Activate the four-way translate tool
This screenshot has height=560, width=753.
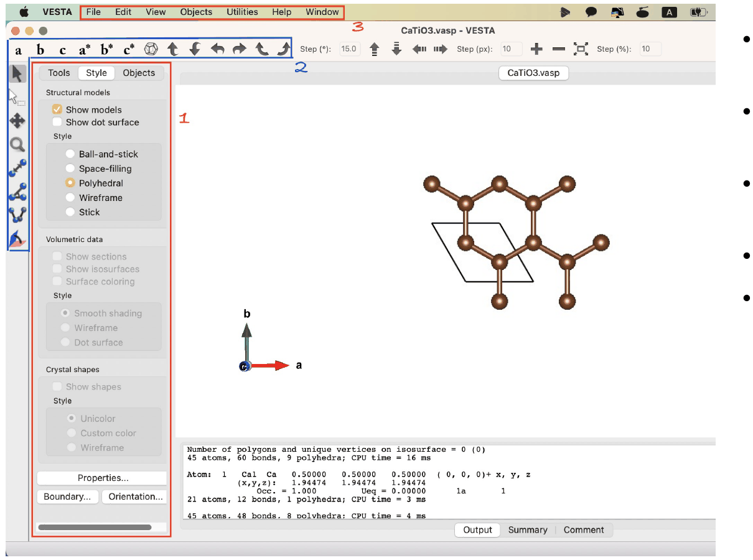(x=17, y=121)
